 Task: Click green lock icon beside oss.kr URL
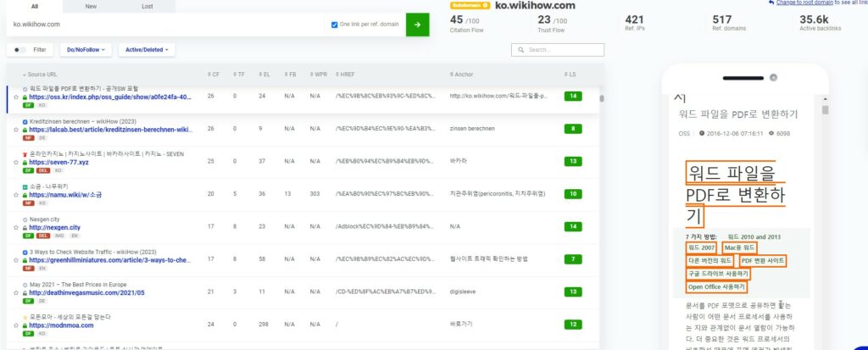click(x=25, y=97)
